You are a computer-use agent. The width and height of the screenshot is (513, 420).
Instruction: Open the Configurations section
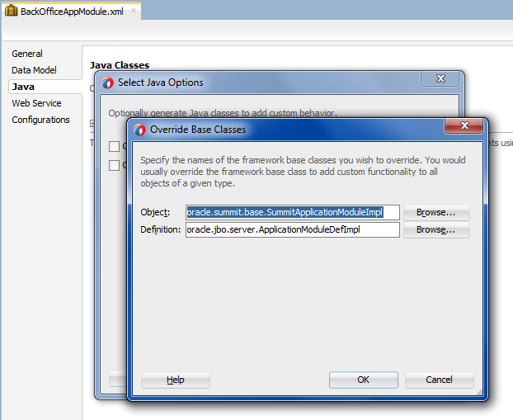(41, 120)
